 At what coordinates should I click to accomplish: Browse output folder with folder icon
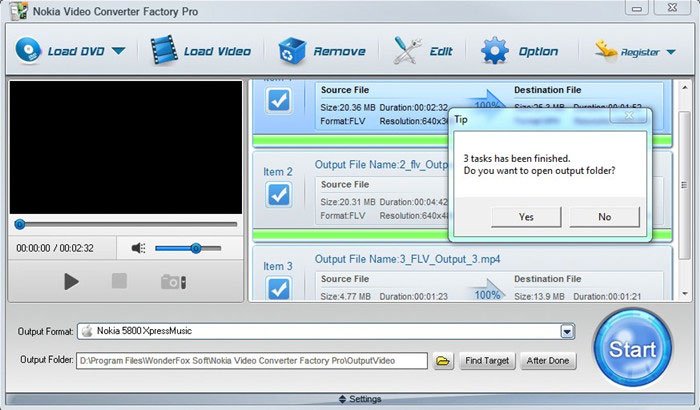[443, 361]
